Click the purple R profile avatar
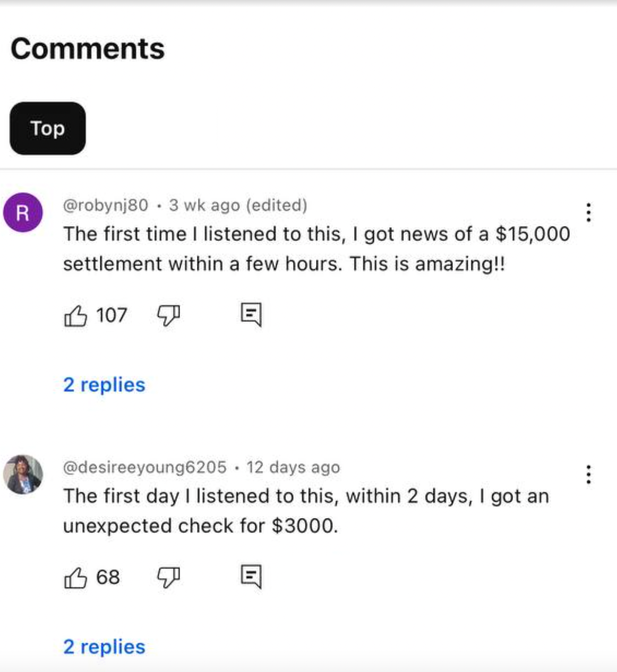Screen dimensions: 617x672 click(x=23, y=213)
